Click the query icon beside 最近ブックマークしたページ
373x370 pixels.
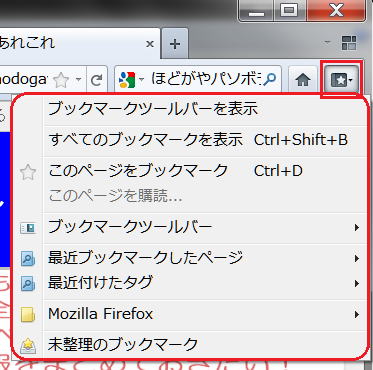click(28, 258)
